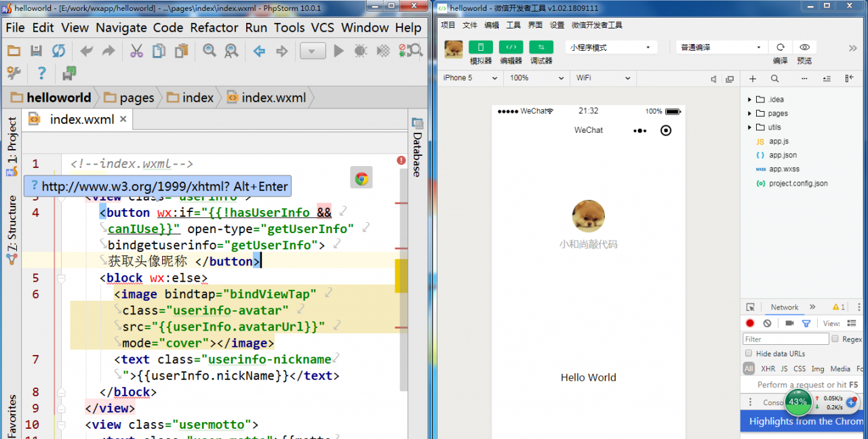Open project.config.json file
Viewport: 868px width, 439px height.
(x=798, y=183)
